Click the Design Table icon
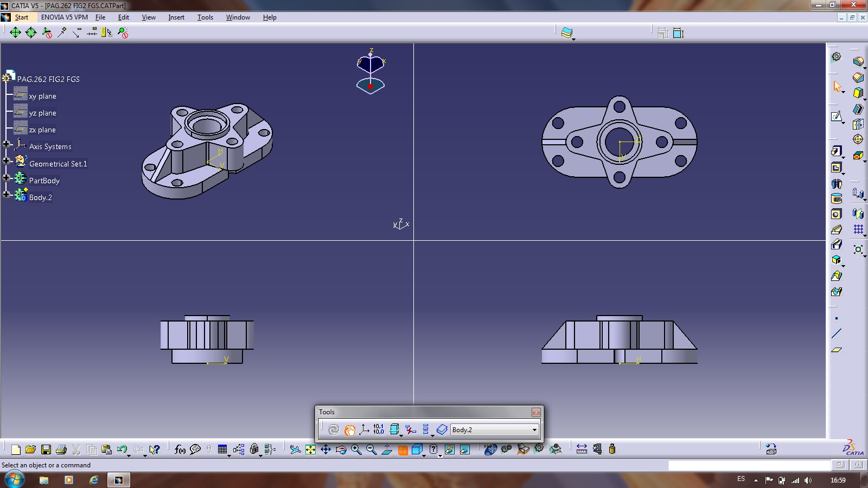 [x=222, y=449]
